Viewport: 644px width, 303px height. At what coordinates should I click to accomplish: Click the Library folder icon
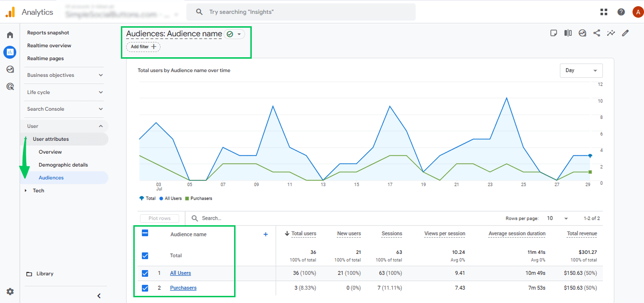click(x=29, y=274)
